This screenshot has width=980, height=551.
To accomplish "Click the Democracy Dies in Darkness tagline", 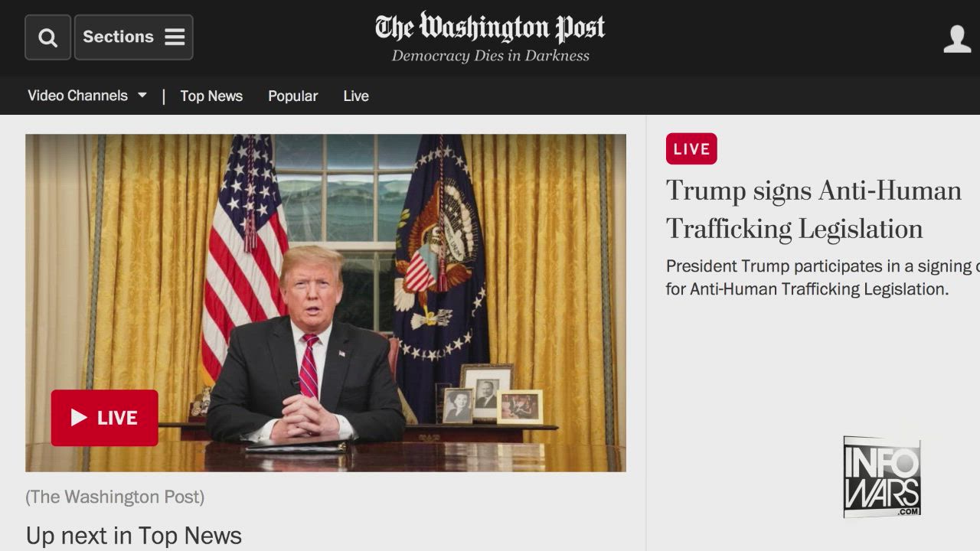I will 491,56.
